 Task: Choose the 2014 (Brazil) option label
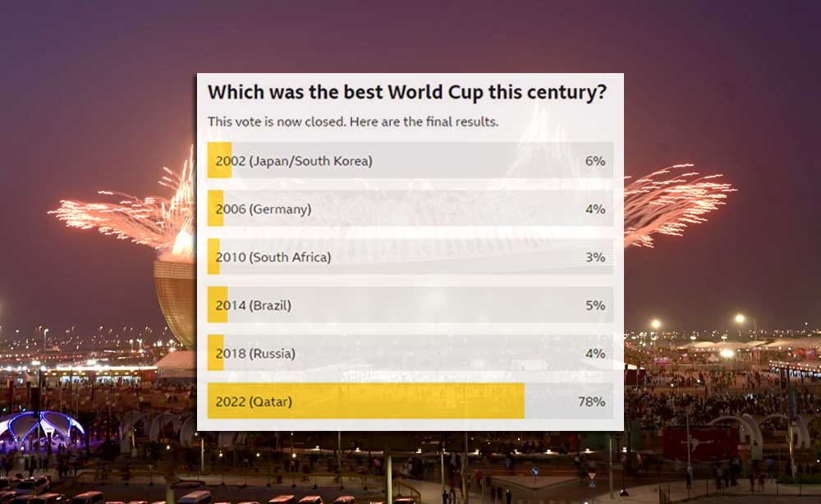pyautogui.click(x=254, y=305)
